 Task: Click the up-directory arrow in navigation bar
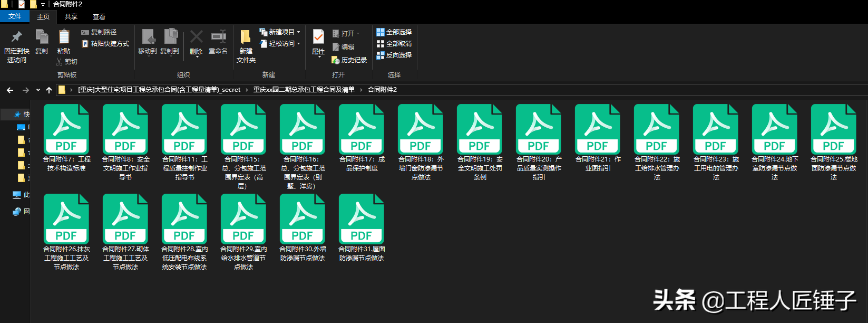[49, 90]
